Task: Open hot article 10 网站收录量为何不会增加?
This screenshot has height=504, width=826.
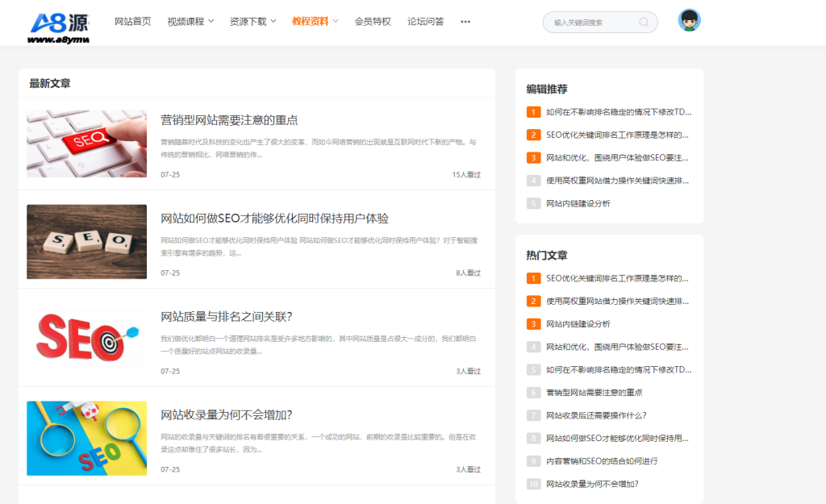Action: pyautogui.click(x=592, y=484)
